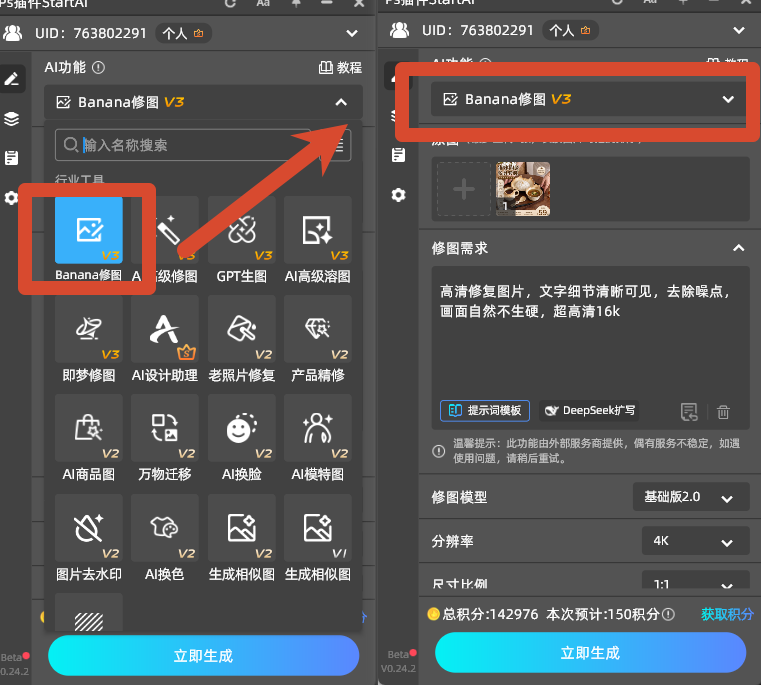Click user avatar icon in left panel
The height and width of the screenshot is (685, 761).
tap(13, 33)
